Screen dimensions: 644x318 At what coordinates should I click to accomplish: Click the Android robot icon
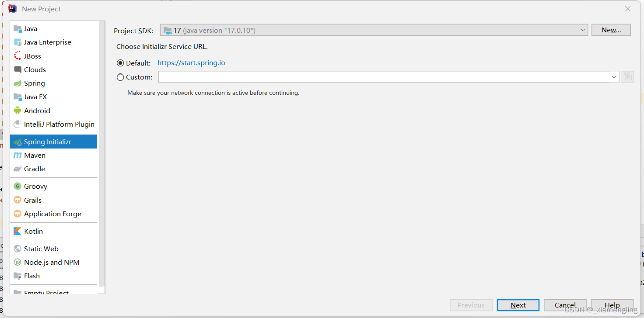[17, 111]
